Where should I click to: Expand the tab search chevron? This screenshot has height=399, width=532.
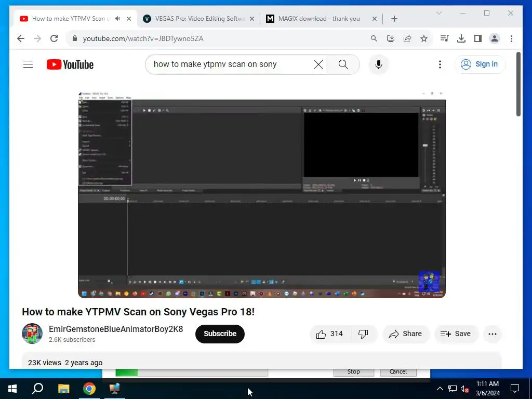point(439,13)
